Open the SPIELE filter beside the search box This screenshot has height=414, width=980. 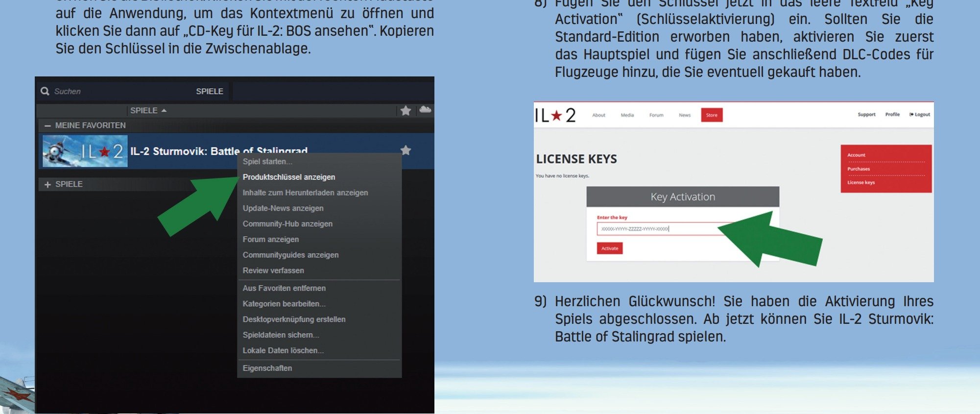pyautogui.click(x=210, y=91)
